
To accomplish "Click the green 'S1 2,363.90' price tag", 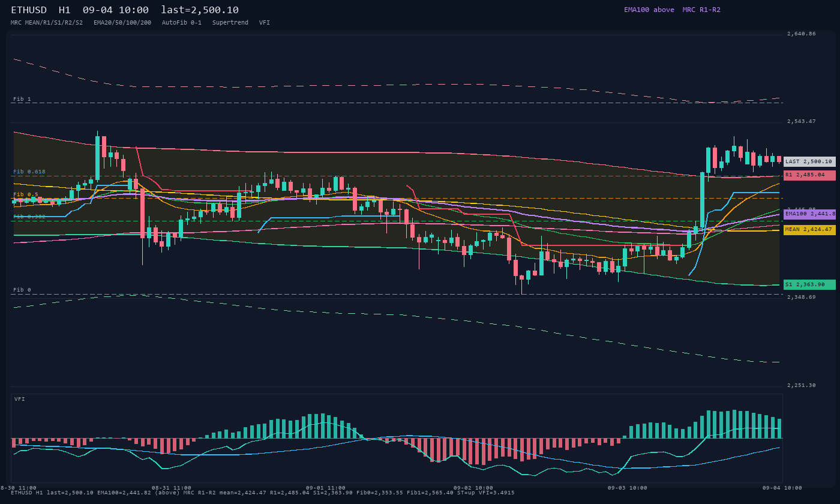I will [809, 284].
